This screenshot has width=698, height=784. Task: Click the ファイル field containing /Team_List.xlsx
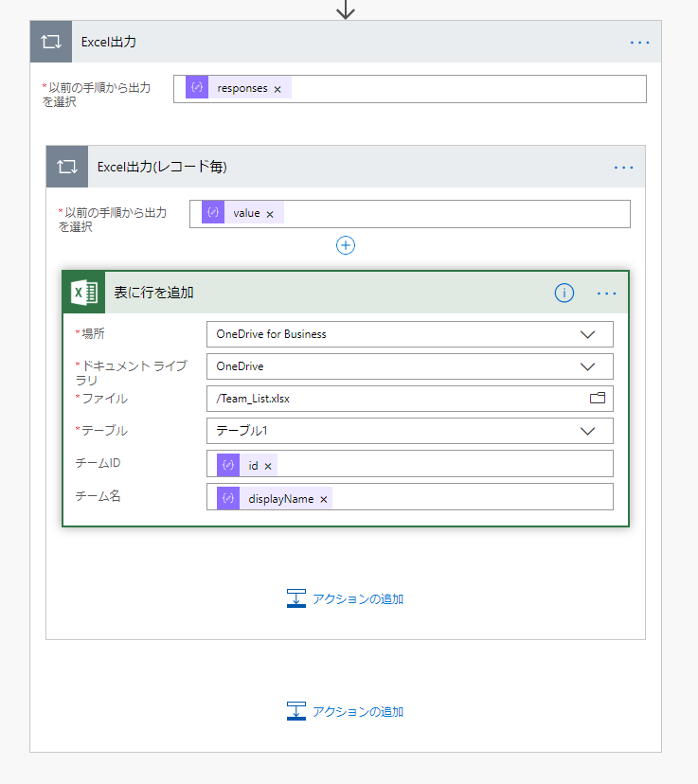coord(379,399)
